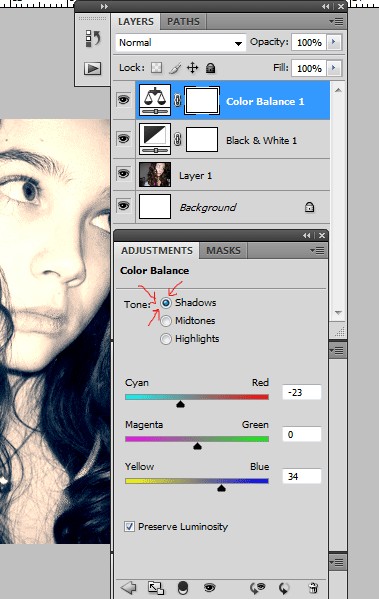
Task: Switch to the Paths tab
Action: 183,21
